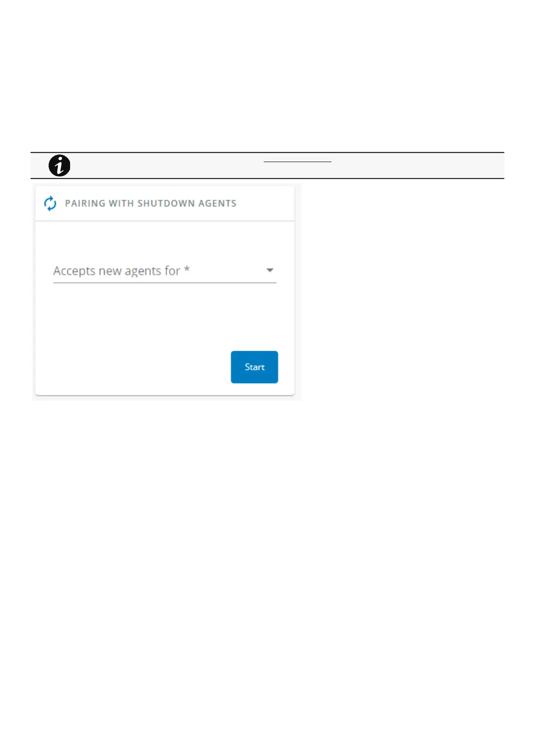Select the 'Pairing with shutdown agents' header title
Viewport: 535px width, 756px height.
(150, 203)
